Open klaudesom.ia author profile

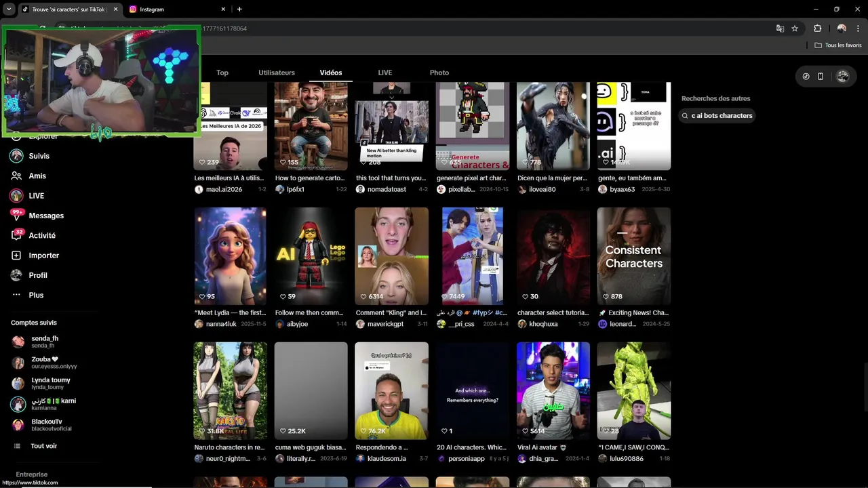pyautogui.click(x=387, y=459)
